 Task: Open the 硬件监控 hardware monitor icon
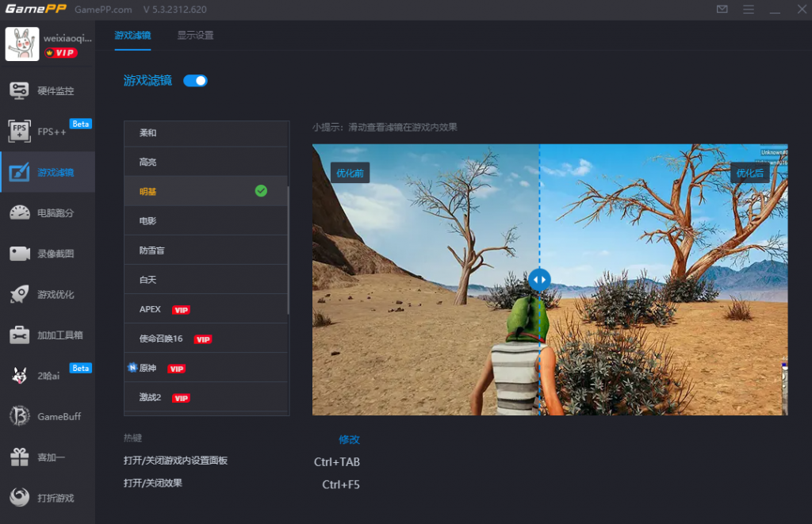19,90
